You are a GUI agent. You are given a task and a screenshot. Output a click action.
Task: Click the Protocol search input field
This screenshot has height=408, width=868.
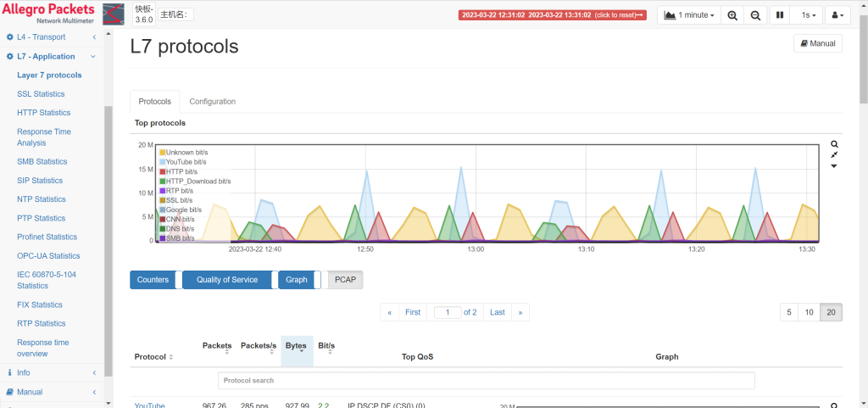point(486,381)
